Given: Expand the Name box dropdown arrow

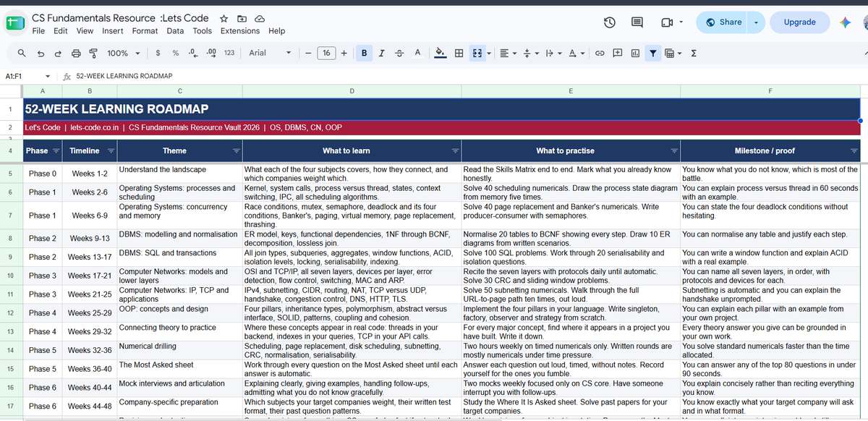Looking at the screenshot, I should coord(48,76).
